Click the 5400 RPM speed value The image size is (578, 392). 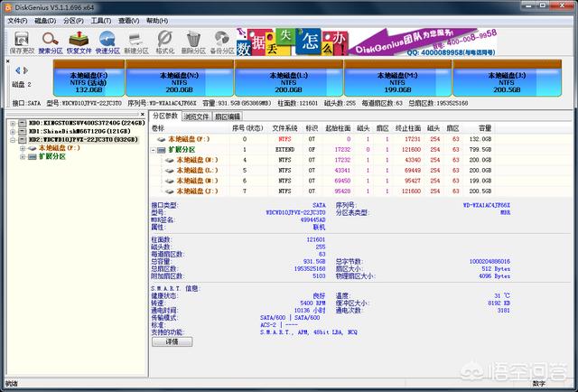[x=312, y=303]
